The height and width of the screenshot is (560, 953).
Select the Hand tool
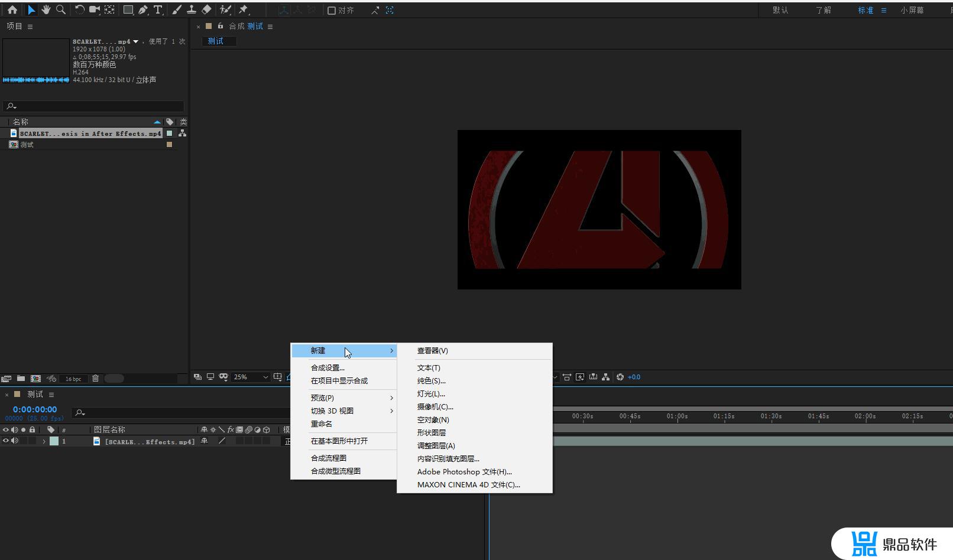46,10
